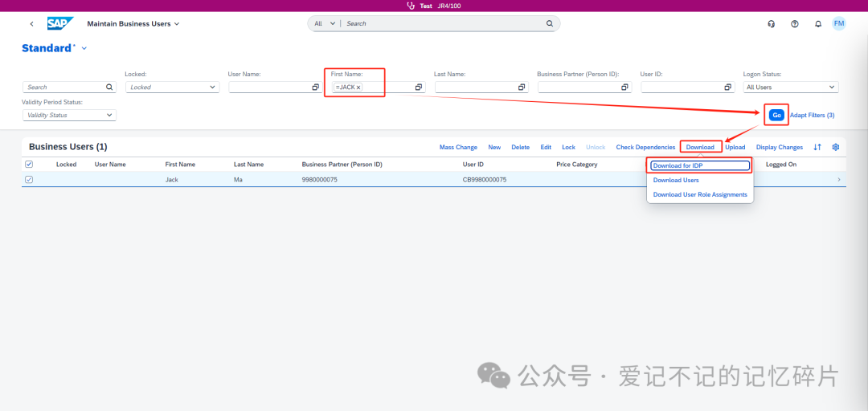Open value help for Business Partner field
868x411 pixels.
tap(624, 87)
